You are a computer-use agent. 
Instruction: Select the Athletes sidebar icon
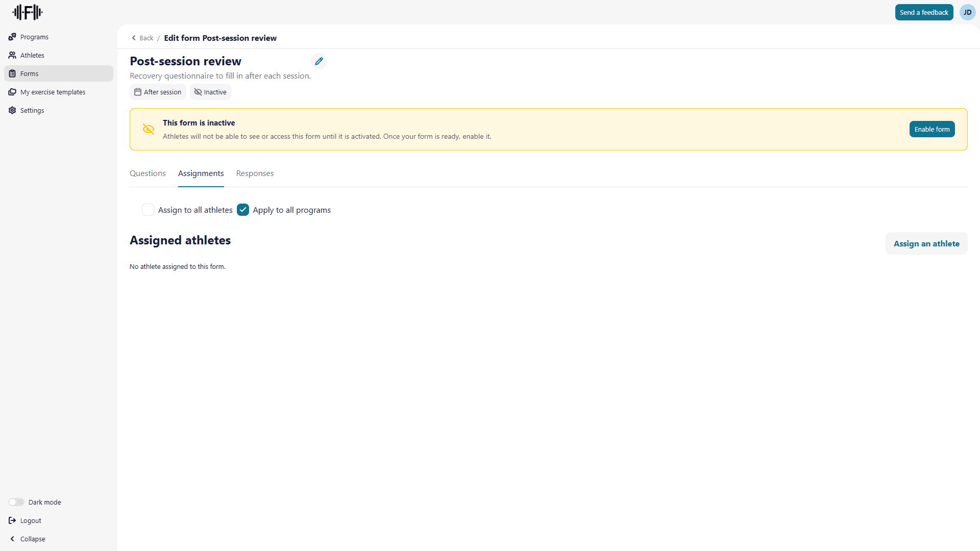pos(12,55)
